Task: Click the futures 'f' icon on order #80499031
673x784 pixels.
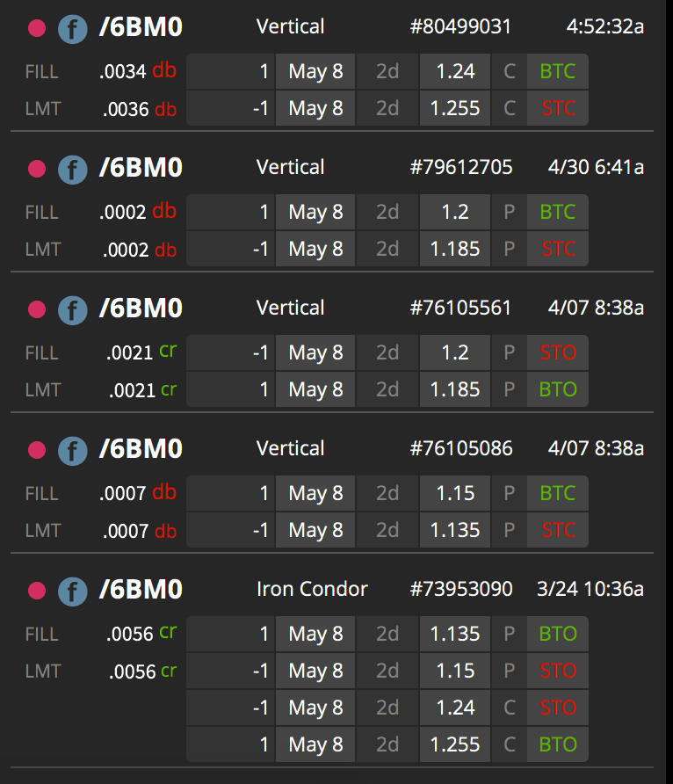Action: coord(72,29)
